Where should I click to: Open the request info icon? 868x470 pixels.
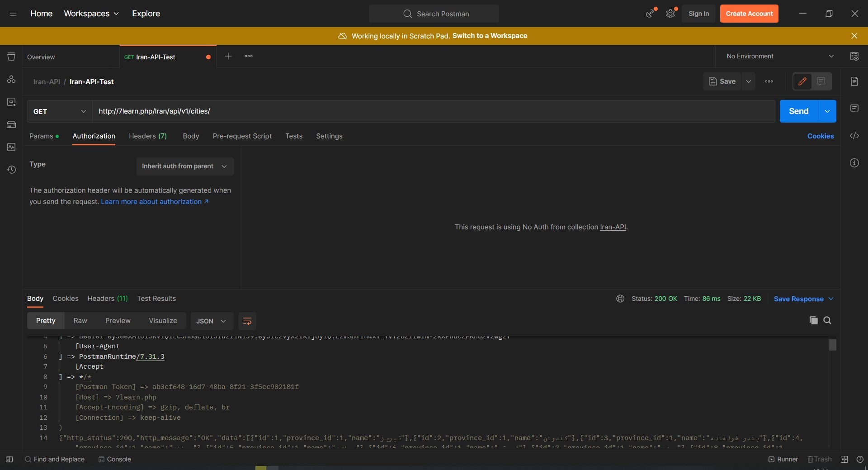tap(854, 163)
